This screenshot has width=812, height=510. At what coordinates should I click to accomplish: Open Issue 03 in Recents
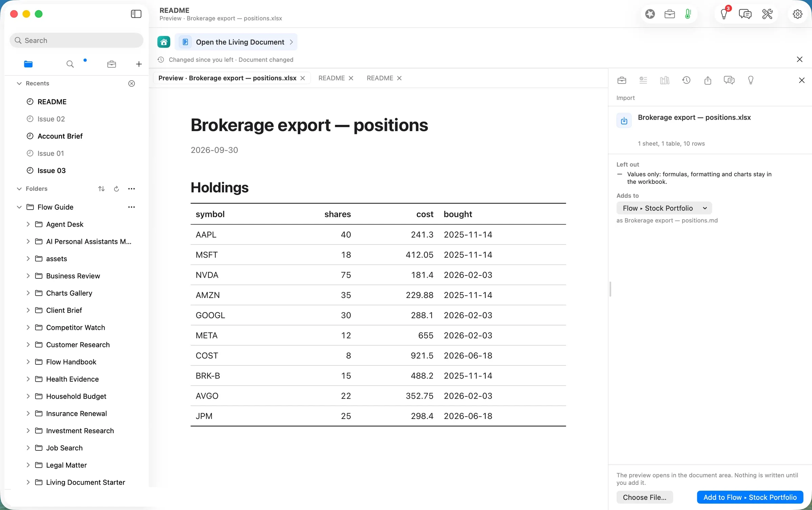[x=51, y=171]
